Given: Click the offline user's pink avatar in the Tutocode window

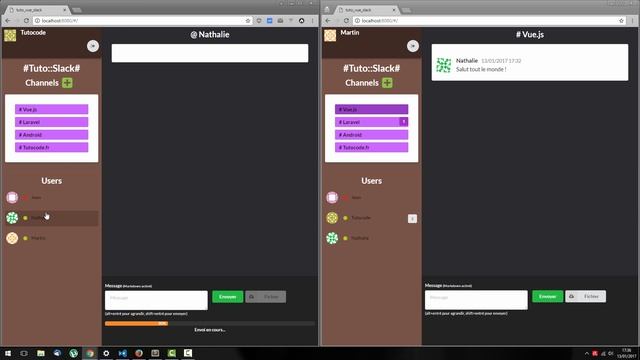Looking at the screenshot, I should 12,198.
